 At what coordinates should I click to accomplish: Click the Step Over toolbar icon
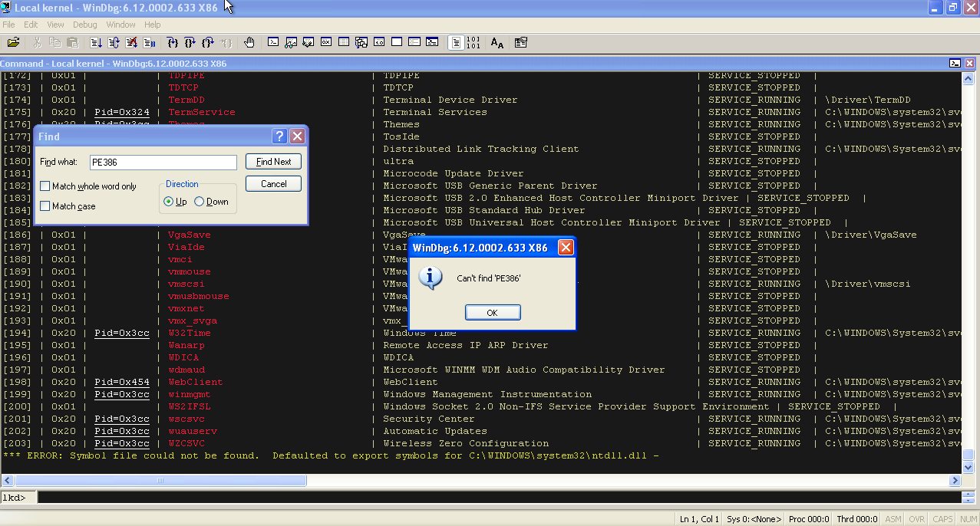click(x=190, y=42)
